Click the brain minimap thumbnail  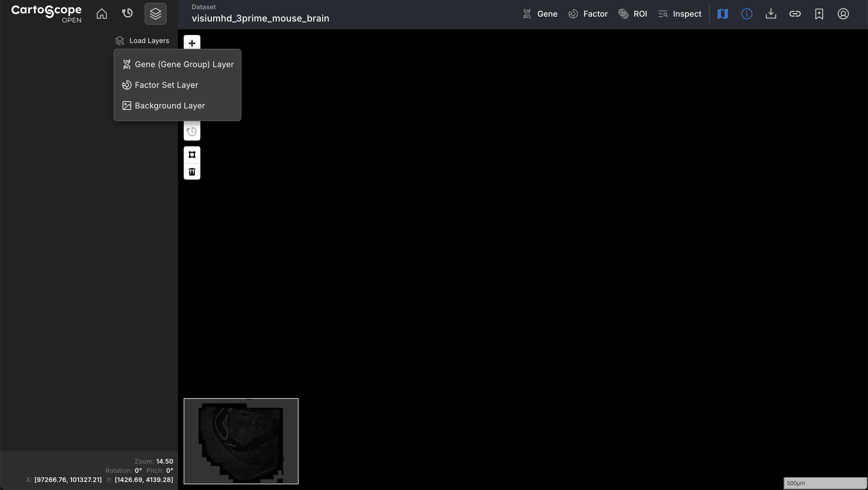pos(241,441)
